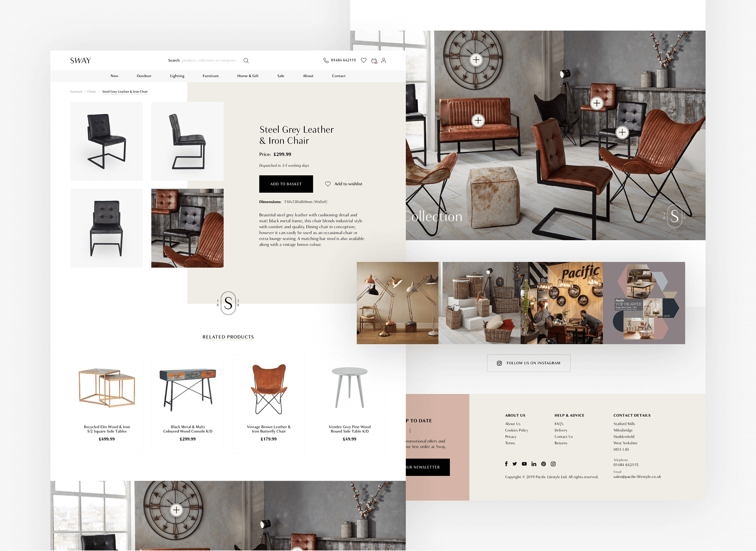Open Black Metal & Multi Coloured Wood Console
This screenshot has width=756, height=551.
point(187,404)
